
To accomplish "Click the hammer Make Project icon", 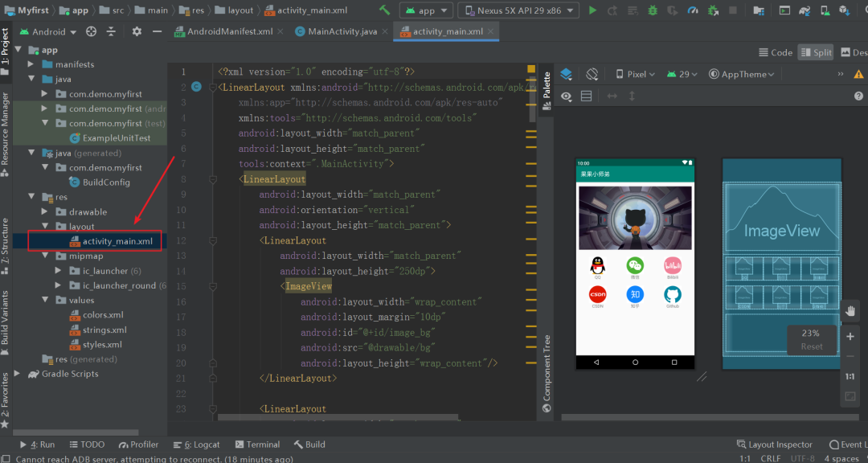I will (384, 10).
